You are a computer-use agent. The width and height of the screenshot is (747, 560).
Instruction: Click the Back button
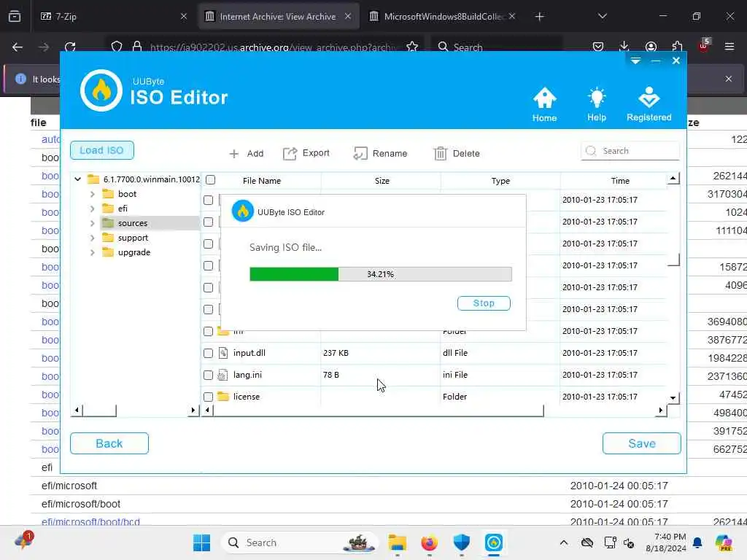(x=109, y=443)
